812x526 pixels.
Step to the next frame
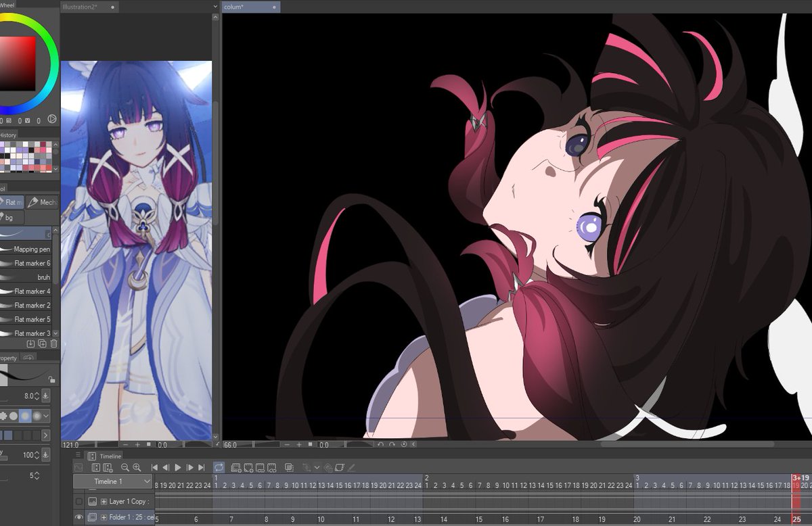pyautogui.click(x=190, y=467)
